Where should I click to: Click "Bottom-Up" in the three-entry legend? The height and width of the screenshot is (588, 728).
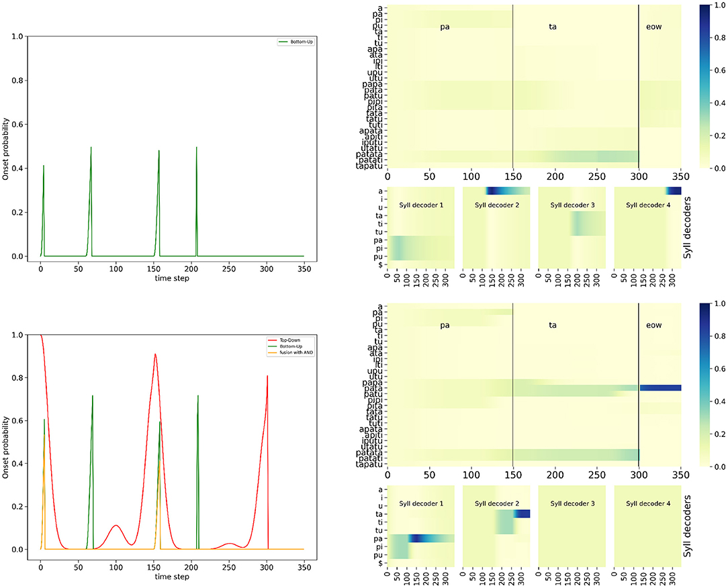pyautogui.click(x=291, y=346)
